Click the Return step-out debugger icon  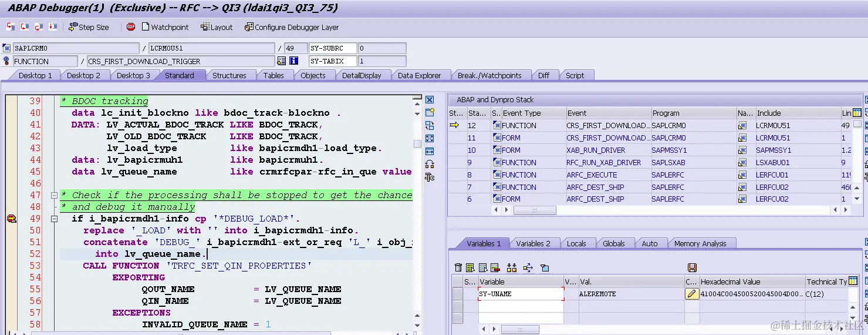click(39, 27)
